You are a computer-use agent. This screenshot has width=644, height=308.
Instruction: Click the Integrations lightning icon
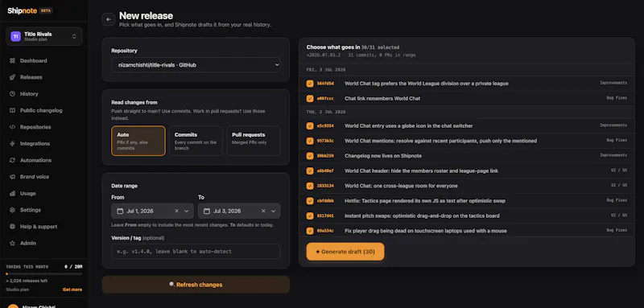point(12,143)
